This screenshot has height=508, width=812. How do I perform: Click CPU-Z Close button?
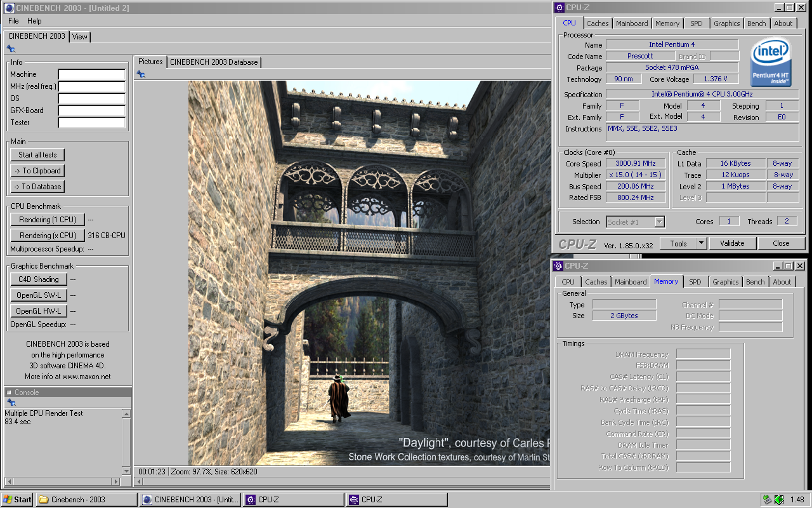click(x=781, y=243)
